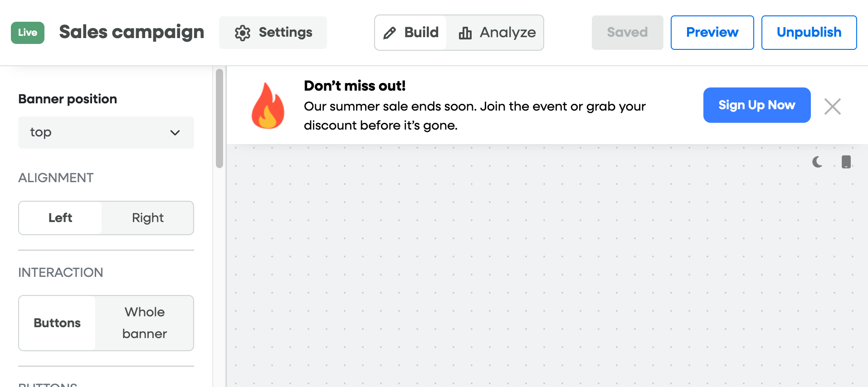The image size is (868, 387).
Task: Set interaction to Buttons
Action: click(57, 323)
